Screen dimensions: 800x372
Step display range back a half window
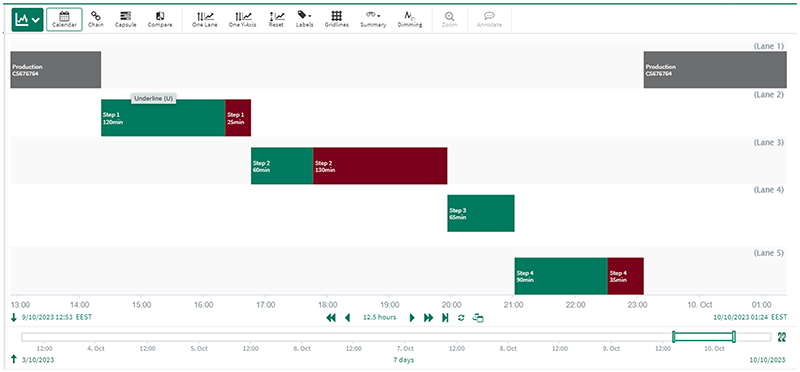348,318
